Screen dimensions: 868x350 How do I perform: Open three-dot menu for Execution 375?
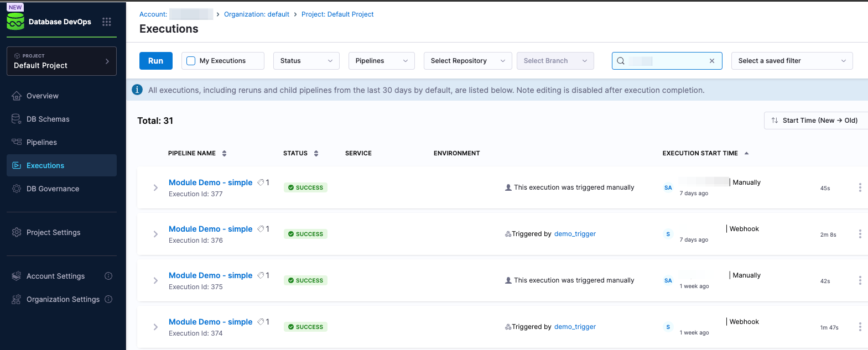click(x=860, y=280)
